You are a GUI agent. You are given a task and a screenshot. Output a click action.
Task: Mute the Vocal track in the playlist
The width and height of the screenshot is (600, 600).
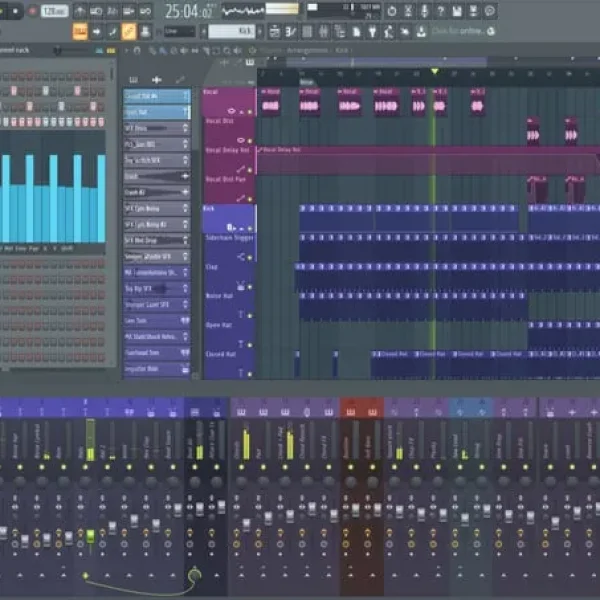(251, 112)
